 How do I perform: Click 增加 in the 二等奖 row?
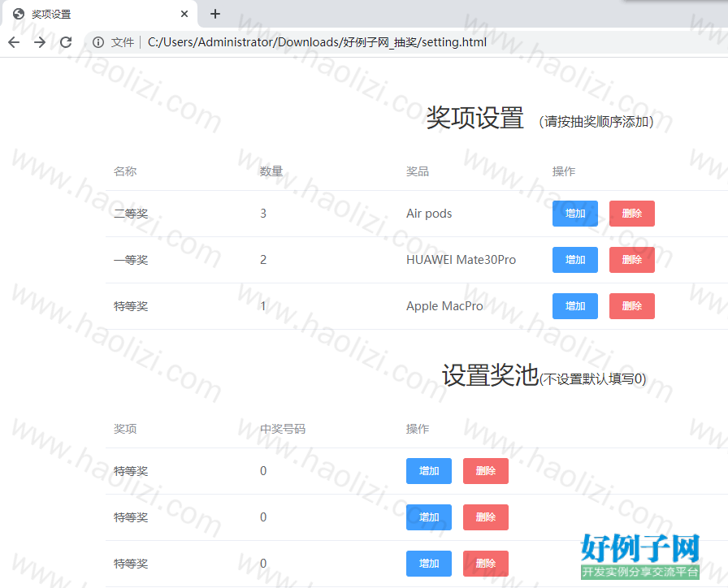pyautogui.click(x=574, y=214)
